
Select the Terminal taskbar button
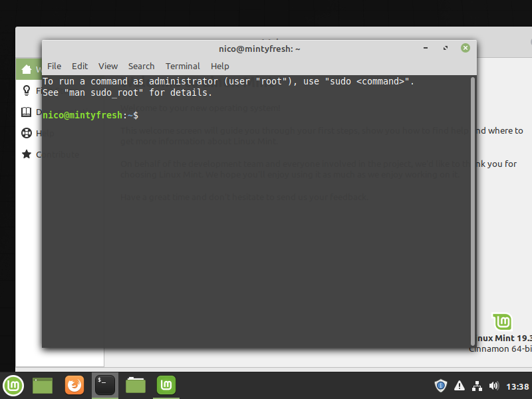pyautogui.click(x=105, y=385)
